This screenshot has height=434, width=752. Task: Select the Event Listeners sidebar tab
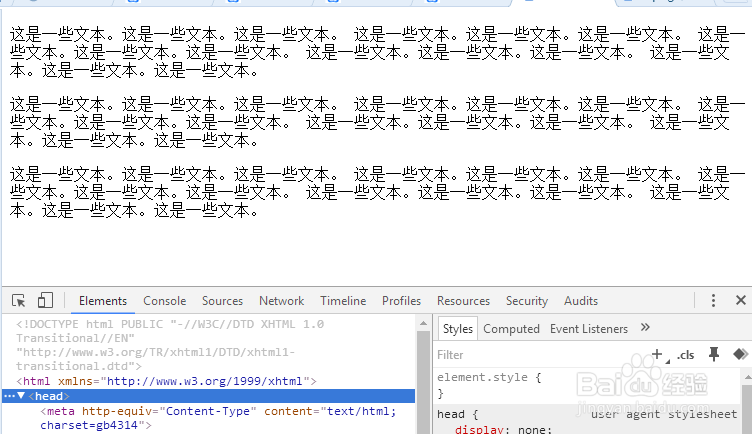coord(588,329)
